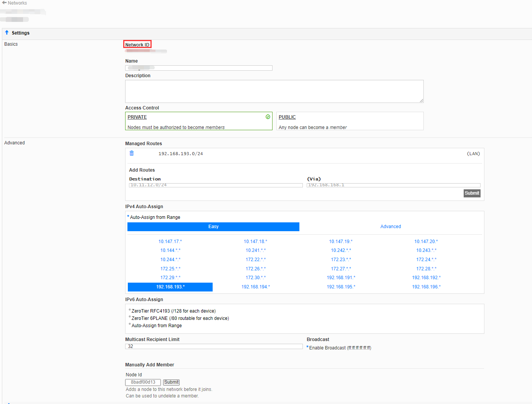Click the Node Id input box
532x404 pixels.
[x=143, y=382]
